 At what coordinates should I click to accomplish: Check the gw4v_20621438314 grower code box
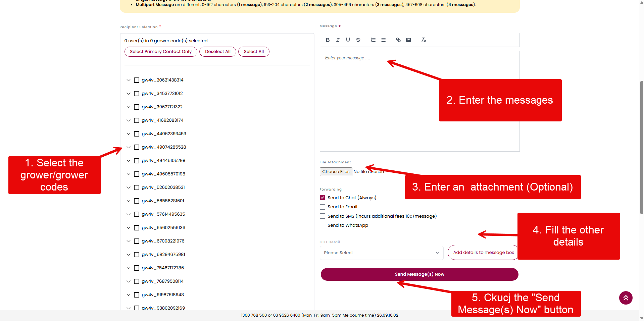click(137, 80)
